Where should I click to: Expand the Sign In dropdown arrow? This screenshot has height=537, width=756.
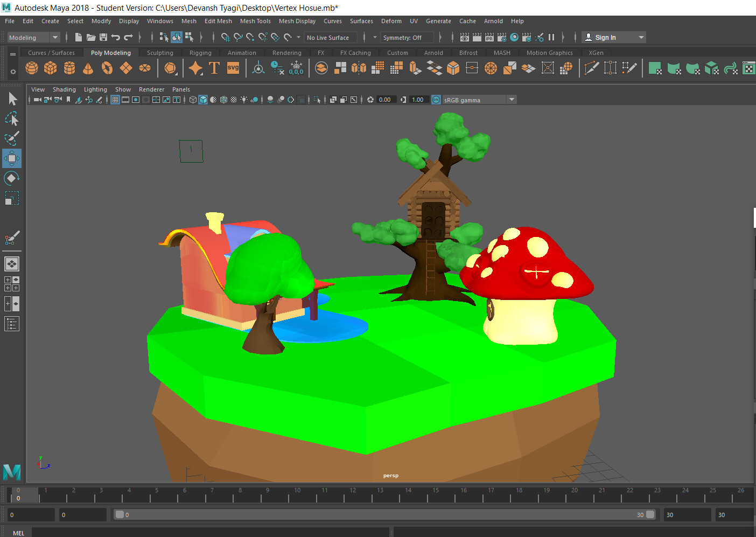tap(640, 37)
